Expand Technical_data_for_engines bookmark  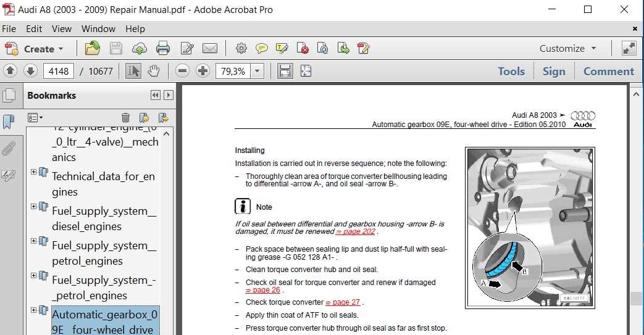[34, 172]
